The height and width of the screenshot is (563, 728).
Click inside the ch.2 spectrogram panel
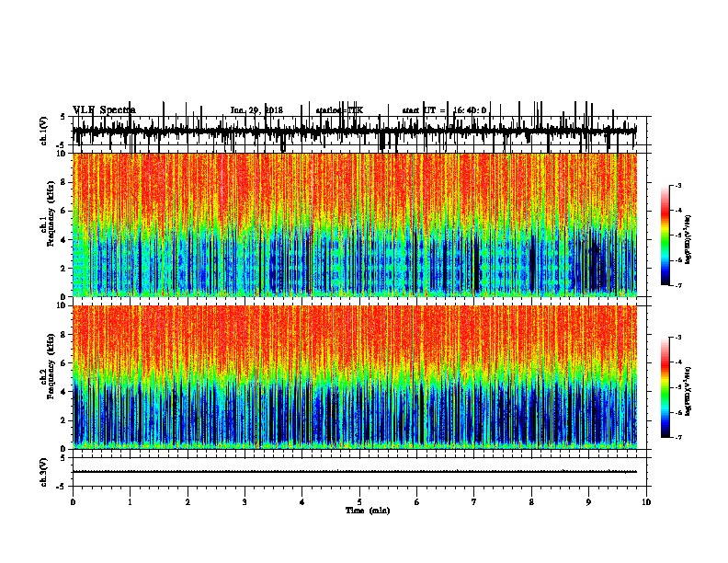355,377
